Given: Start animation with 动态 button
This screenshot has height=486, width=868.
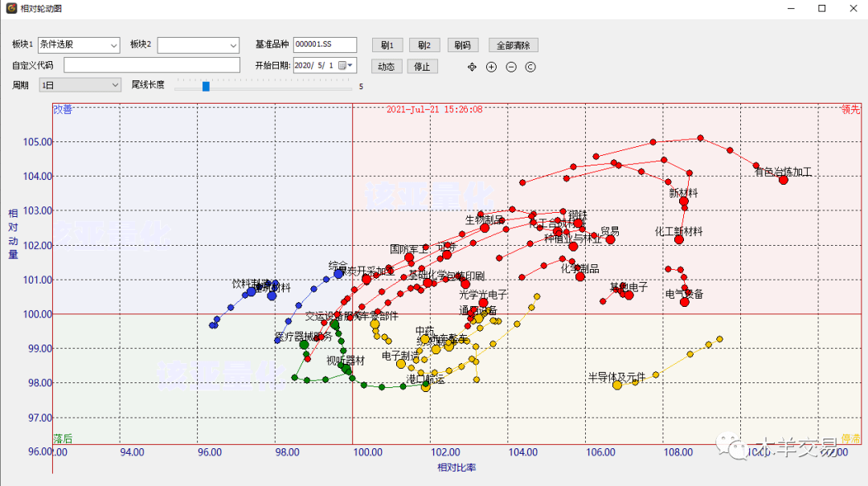Looking at the screenshot, I should pos(387,67).
